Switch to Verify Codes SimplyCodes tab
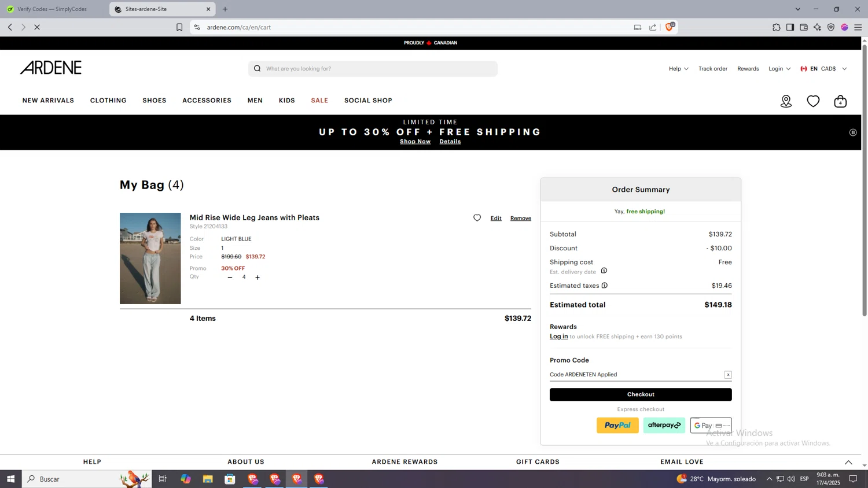The image size is (868, 488). (52, 9)
